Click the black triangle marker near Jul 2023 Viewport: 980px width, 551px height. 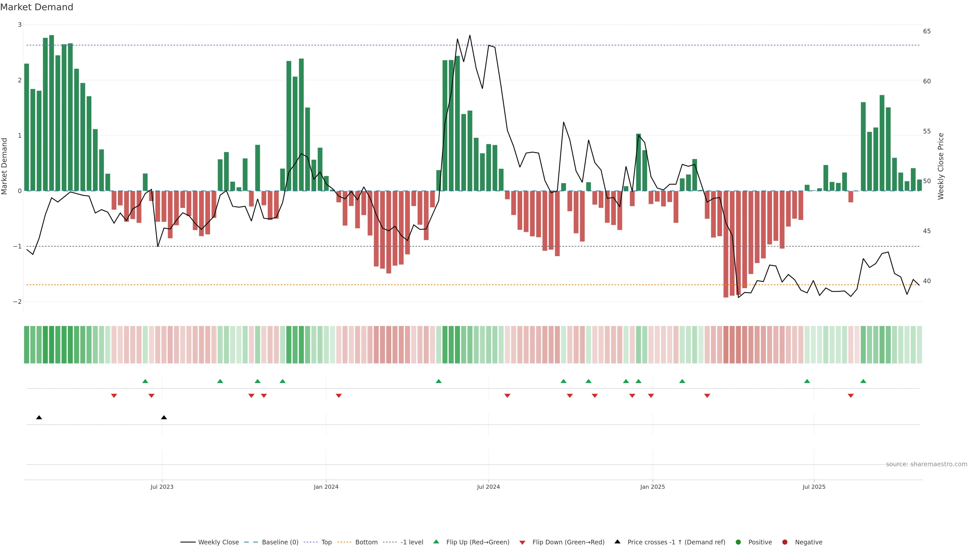pos(164,418)
